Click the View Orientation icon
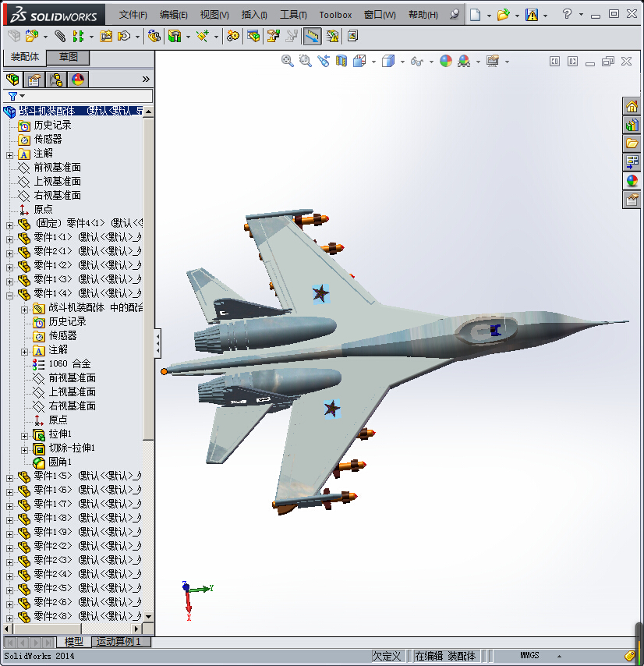Image resolution: width=644 pixels, height=666 pixels. [x=359, y=61]
